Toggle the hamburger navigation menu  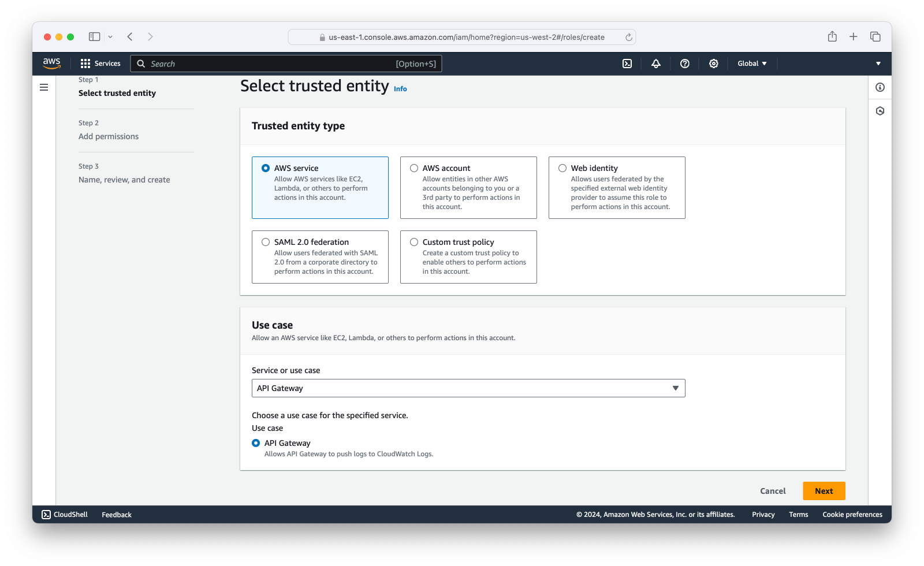[44, 87]
